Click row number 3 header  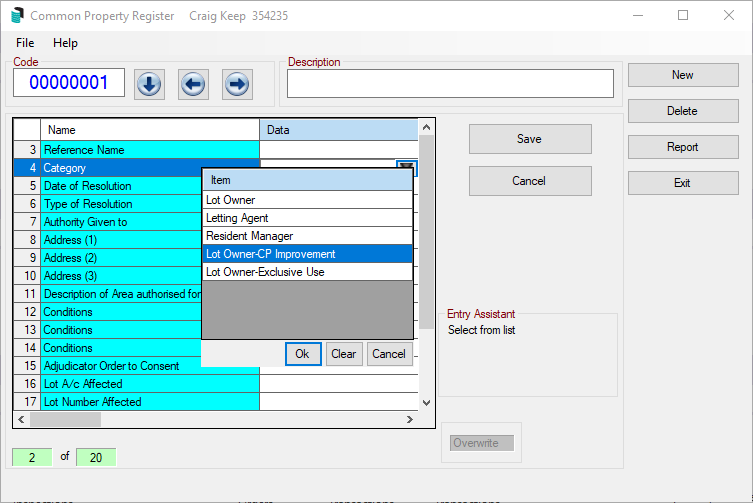27,150
